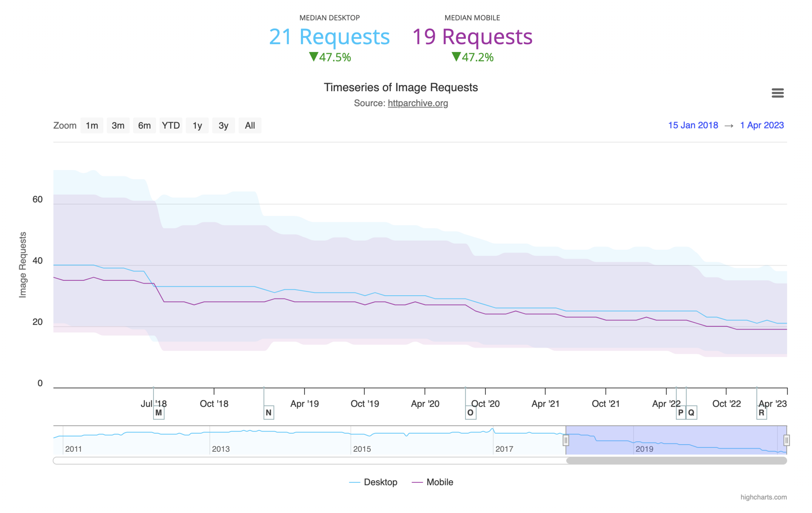Open the chart hamburger context menu

777,93
